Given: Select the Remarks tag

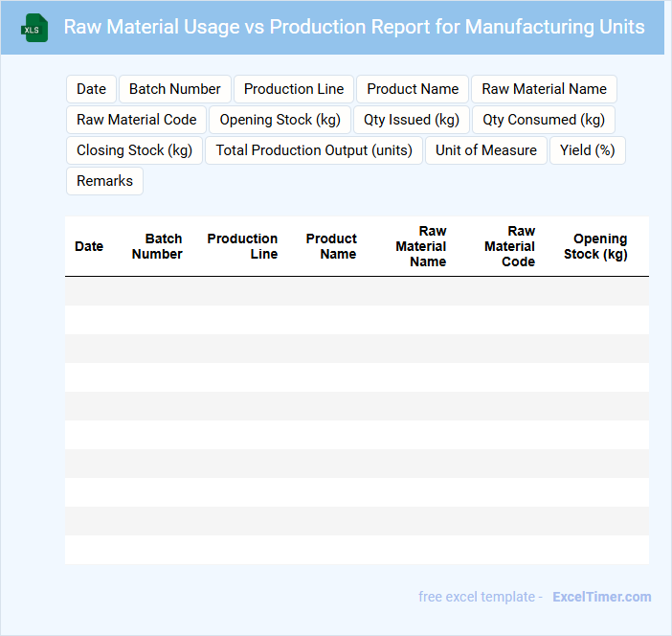Looking at the screenshot, I should [104, 181].
